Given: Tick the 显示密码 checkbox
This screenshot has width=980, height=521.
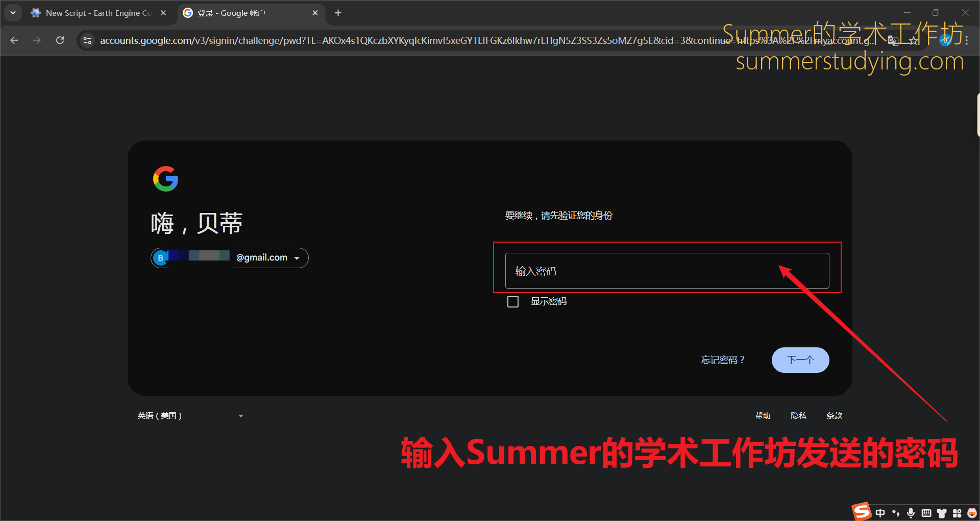Looking at the screenshot, I should (x=513, y=301).
